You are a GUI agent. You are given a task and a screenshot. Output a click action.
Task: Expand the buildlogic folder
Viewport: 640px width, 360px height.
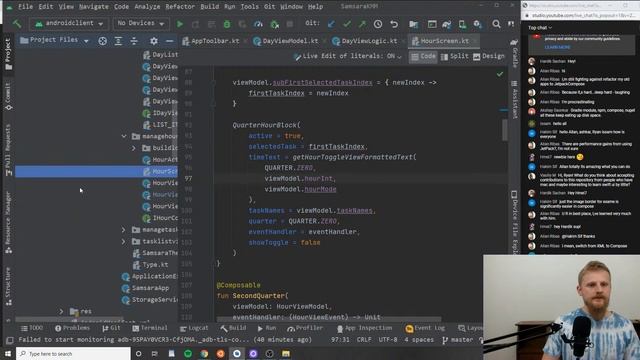(134, 148)
